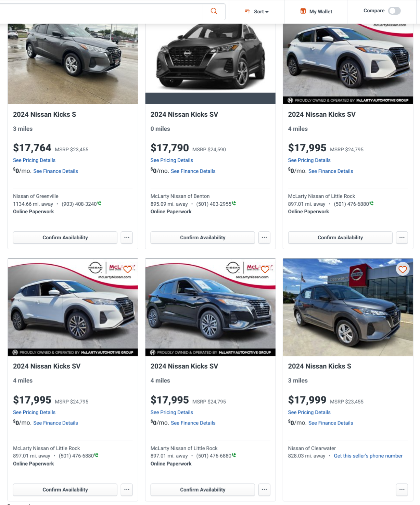This screenshot has height=505, width=420.
Task: Heart the white Kicks SV in second row
Action: [127, 269]
